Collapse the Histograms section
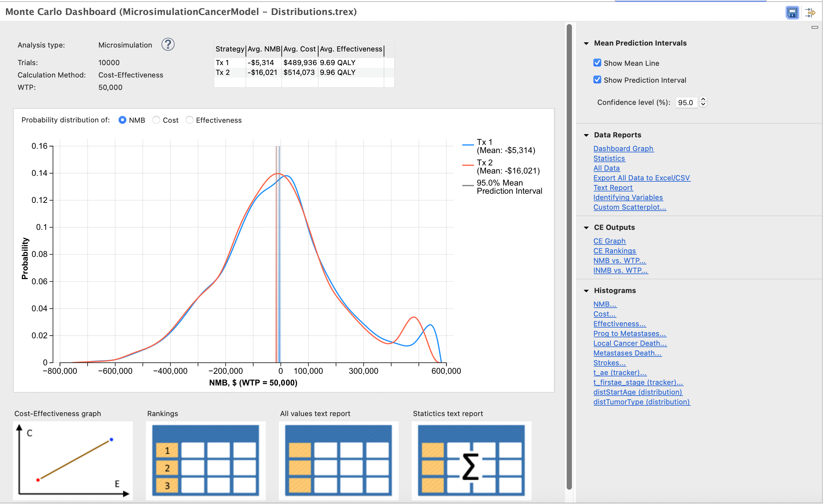The width and height of the screenshot is (824, 504). pyautogui.click(x=586, y=291)
